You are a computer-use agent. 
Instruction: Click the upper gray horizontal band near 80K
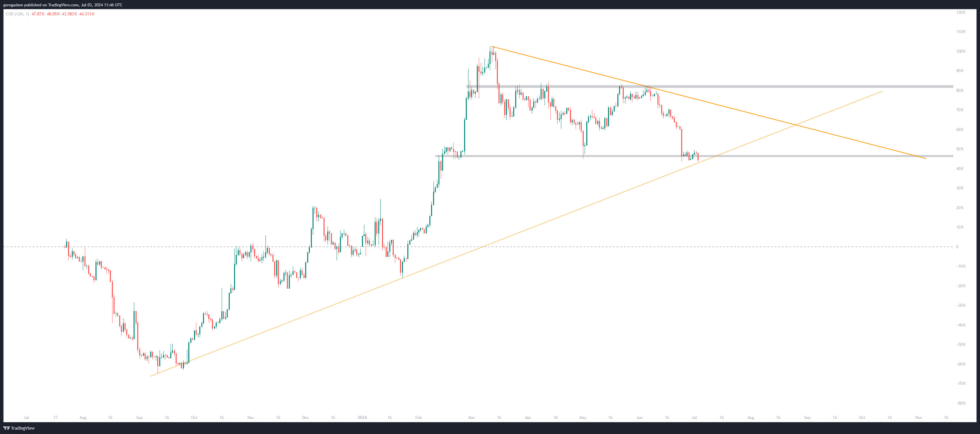pyautogui.click(x=799, y=87)
